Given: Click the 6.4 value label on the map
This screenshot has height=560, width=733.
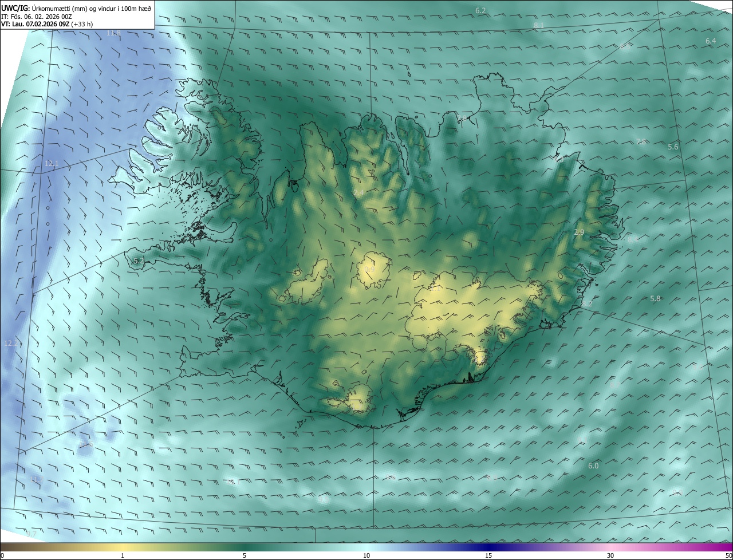Looking at the screenshot, I should [x=711, y=41].
